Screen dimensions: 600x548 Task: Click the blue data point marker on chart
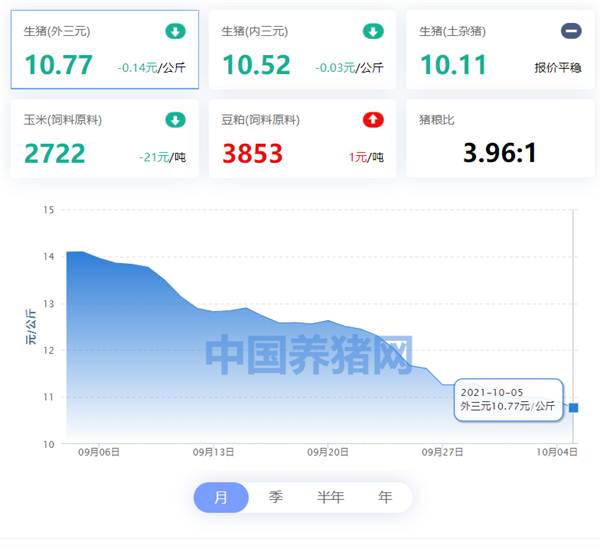click(x=573, y=408)
